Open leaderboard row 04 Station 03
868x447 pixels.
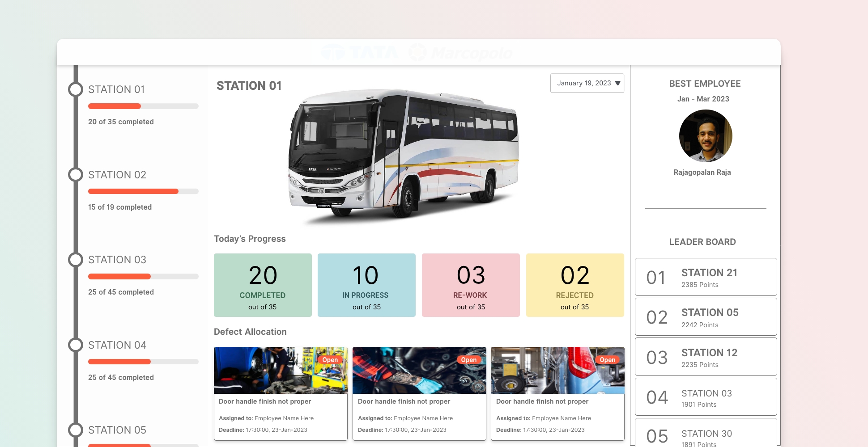[706, 396]
